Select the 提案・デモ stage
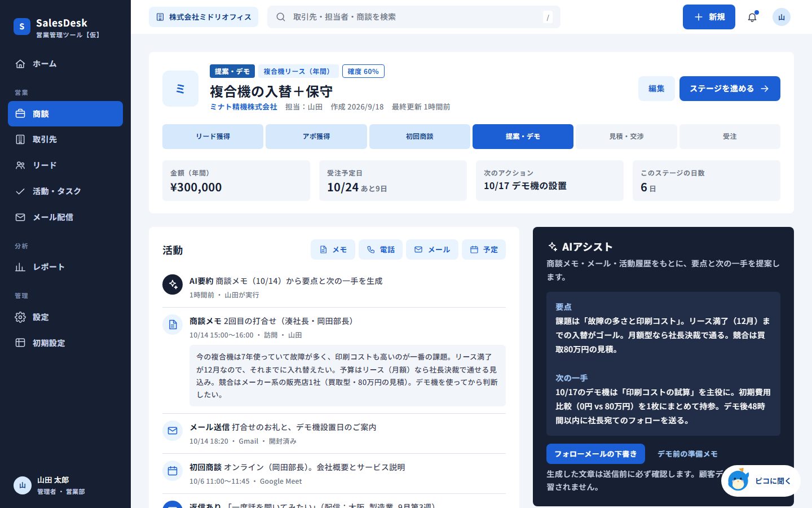The image size is (812, 508). coord(523,137)
